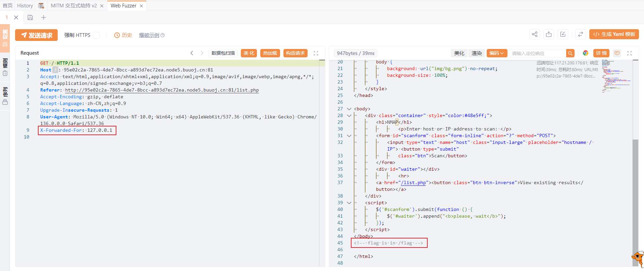
Task: Open the 编码 encoding dropdown
Action: coord(496,53)
